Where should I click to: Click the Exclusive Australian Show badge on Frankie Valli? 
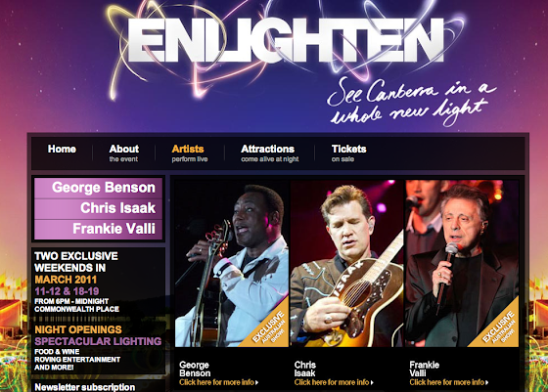(x=500, y=329)
